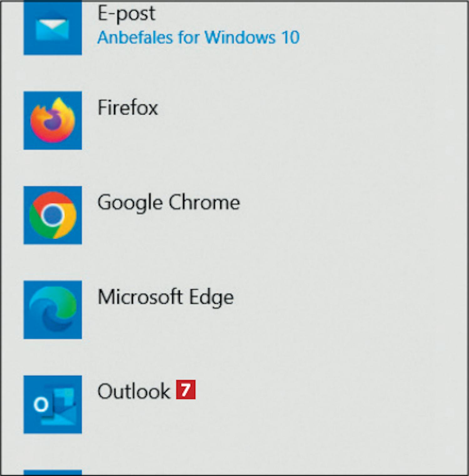This screenshot has height=476, width=469.
Task: Select the Firefox label text
Action: [x=128, y=108]
